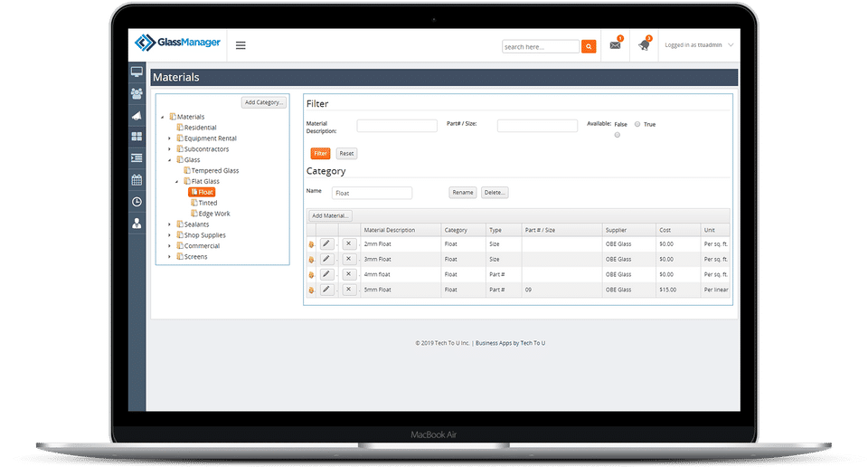Screen dimensions: 868x467
Task: Select the True availability radio button
Action: [x=637, y=124]
